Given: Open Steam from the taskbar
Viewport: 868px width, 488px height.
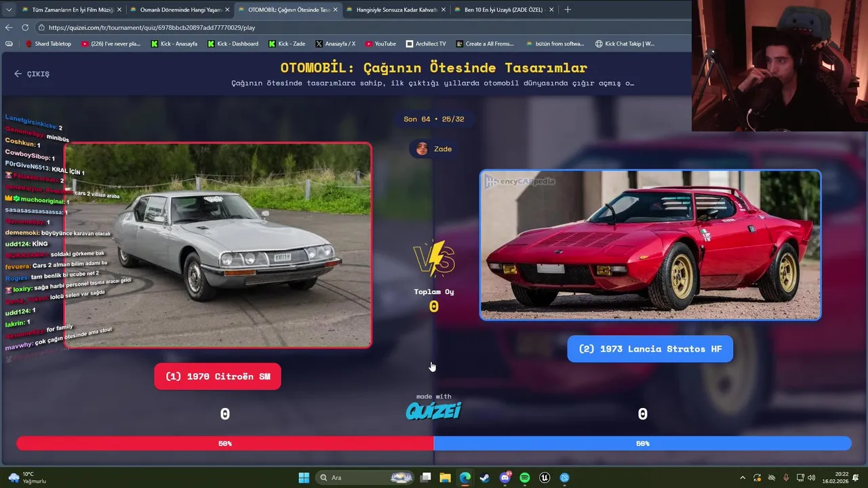Looking at the screenshot, I should 484,477.
